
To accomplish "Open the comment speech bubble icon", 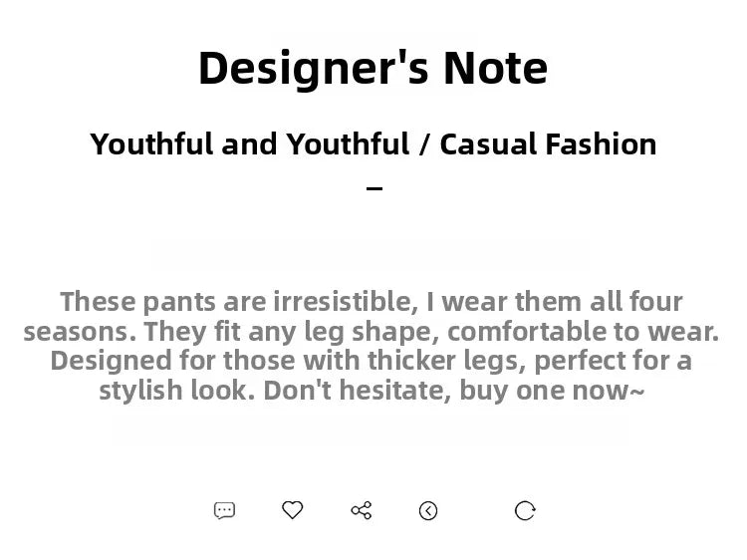I will point(224,510).
